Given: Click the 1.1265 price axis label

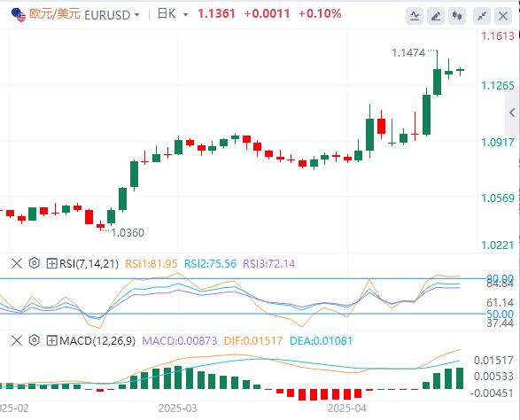Looking at the screenshot, I should [x=498, y=86].
